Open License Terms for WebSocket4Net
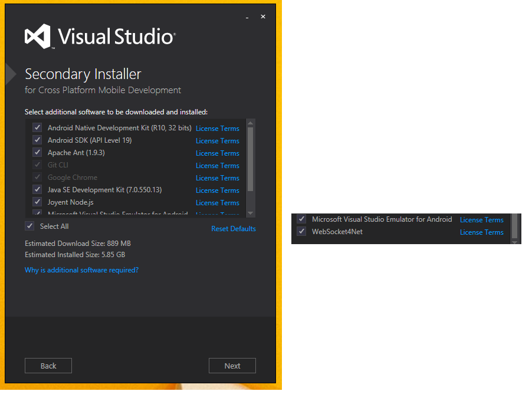532x401 pixels. (x=481, y=232)
